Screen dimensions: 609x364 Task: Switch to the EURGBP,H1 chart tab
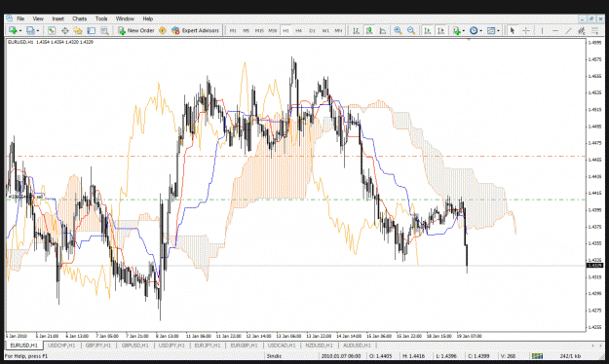click(x=244, y=346)
